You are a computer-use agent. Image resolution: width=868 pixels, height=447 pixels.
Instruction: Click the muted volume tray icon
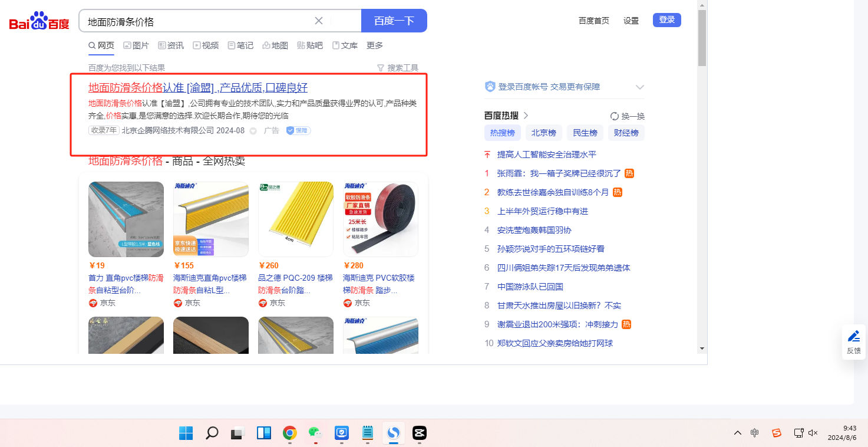[x=813, y=433]
